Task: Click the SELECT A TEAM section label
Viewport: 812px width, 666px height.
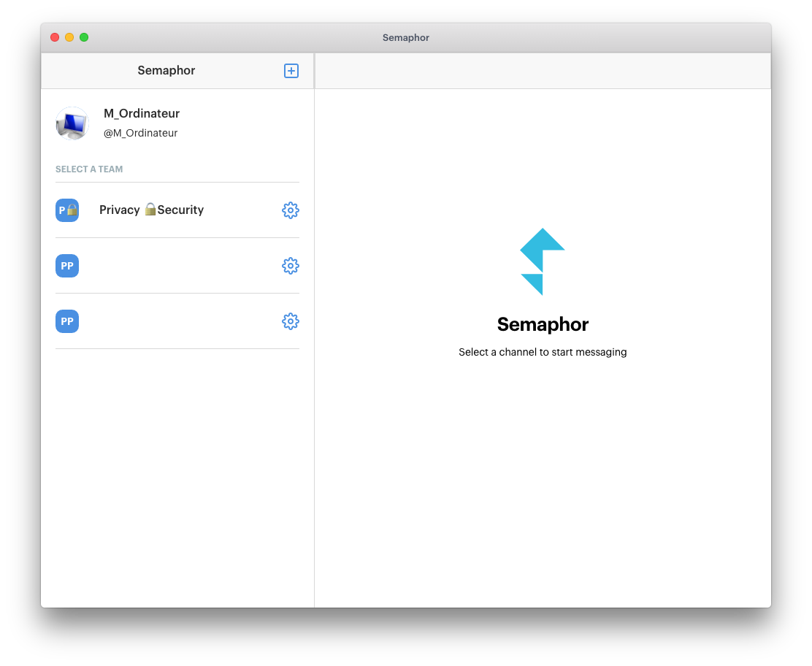Action: click(89, 169)
